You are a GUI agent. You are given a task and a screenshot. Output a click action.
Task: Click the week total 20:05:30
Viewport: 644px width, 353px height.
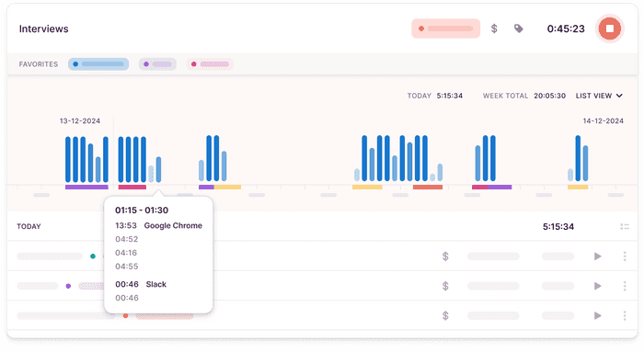(x=549, y=96)
